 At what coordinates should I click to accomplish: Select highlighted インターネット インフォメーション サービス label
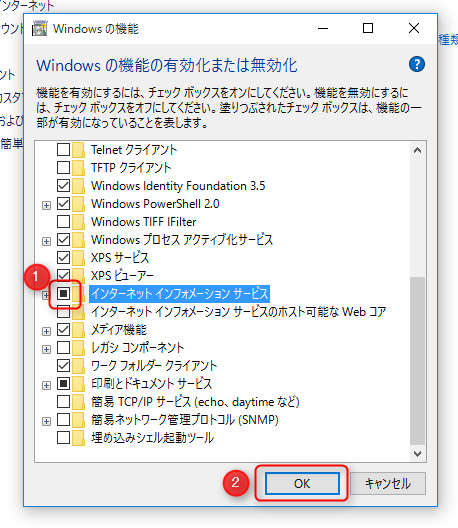point(179,294)
